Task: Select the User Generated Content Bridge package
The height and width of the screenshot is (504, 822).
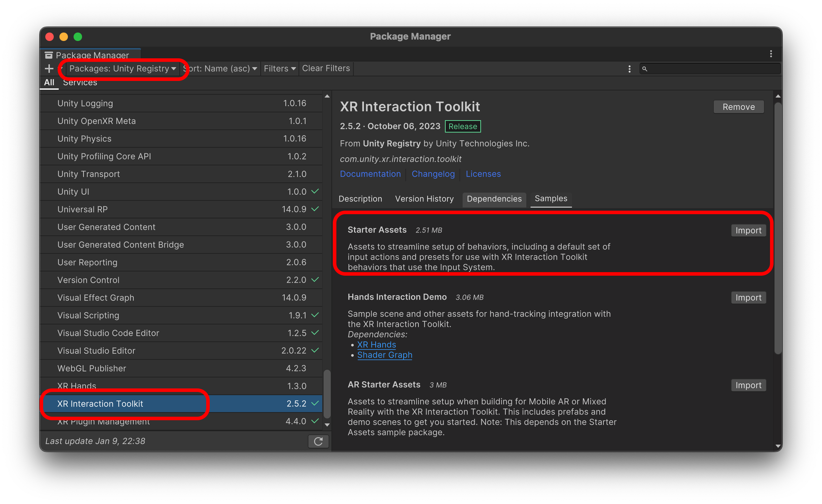Action: click(181, 245)
